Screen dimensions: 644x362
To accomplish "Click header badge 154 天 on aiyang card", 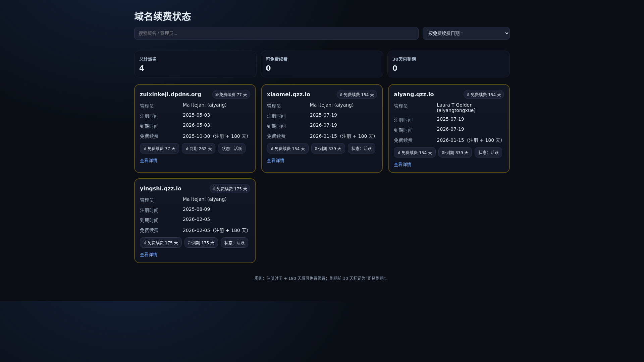I will pos(484,95).
